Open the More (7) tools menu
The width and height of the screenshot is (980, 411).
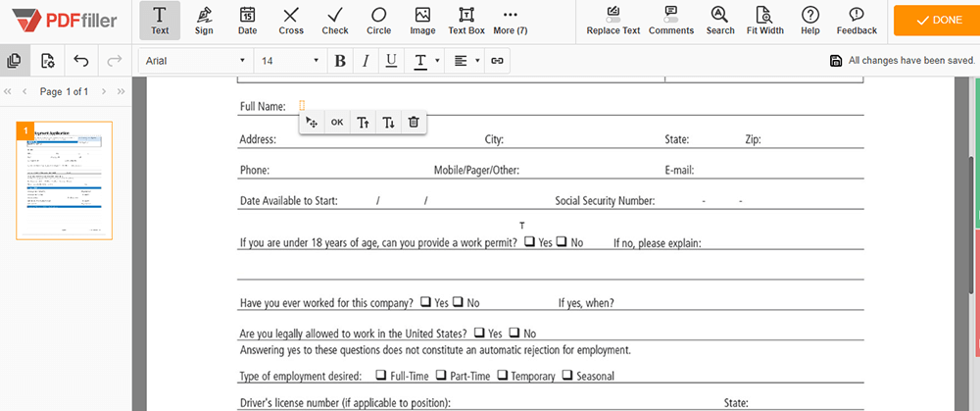coord(510,20)
